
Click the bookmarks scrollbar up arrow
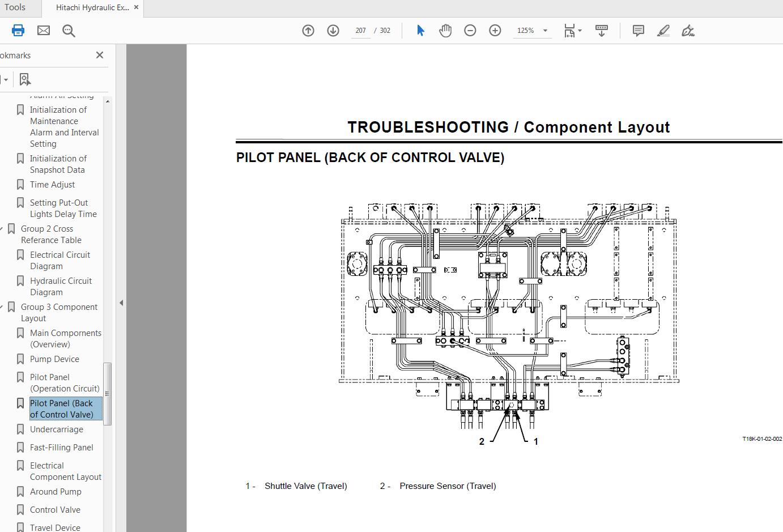pos(107,101)
